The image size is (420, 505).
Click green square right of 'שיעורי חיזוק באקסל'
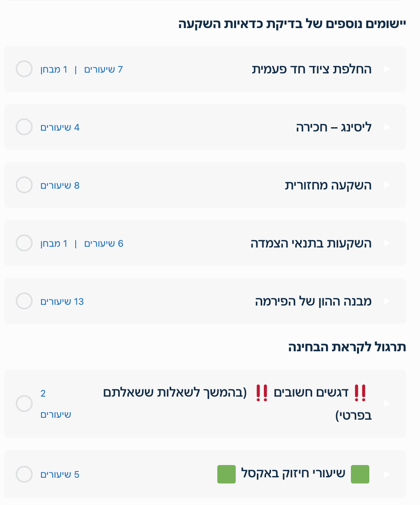pos(360,474)
